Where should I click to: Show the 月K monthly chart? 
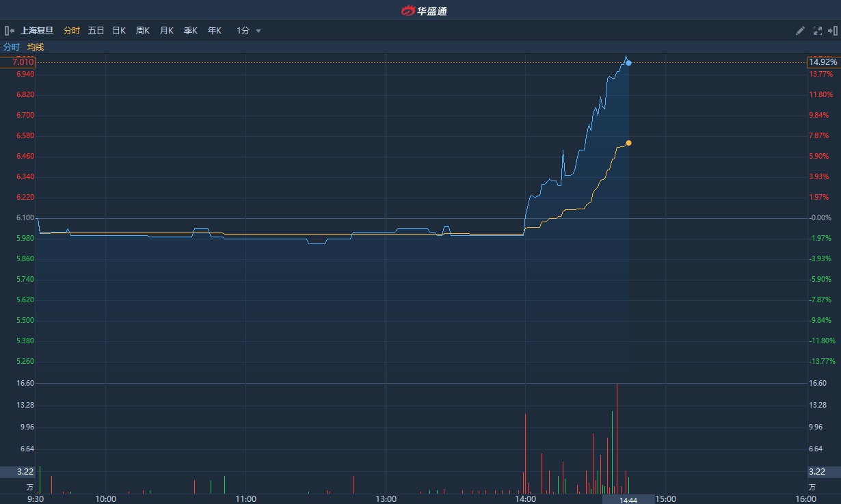tap(167, 31)
